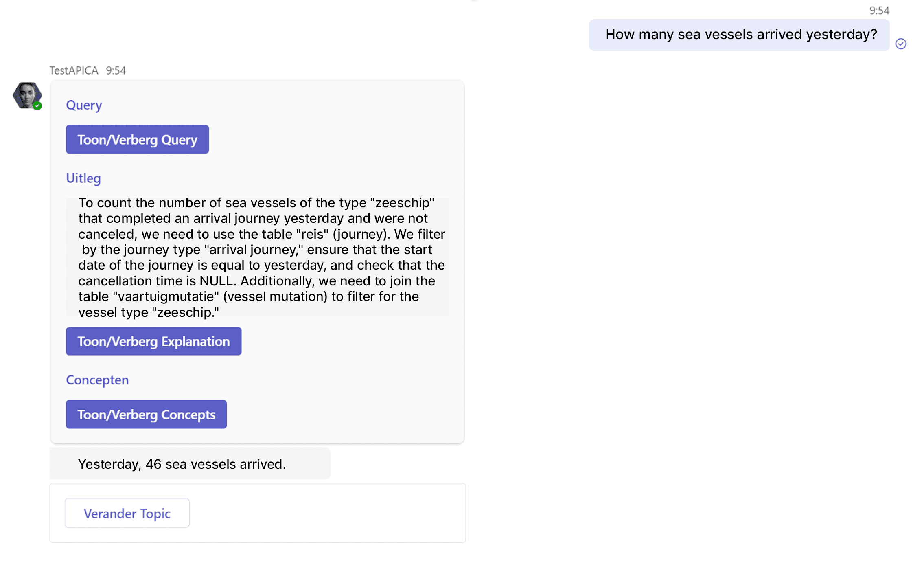Open the TestAPICA bot avatar
Screen dimensions: 924x562
(x=27, y=96)
